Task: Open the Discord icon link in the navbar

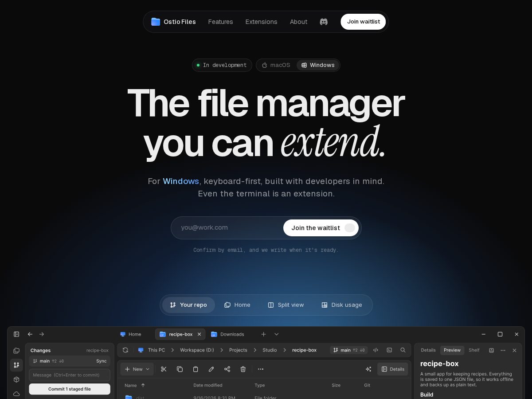Action: coord(324,22)
